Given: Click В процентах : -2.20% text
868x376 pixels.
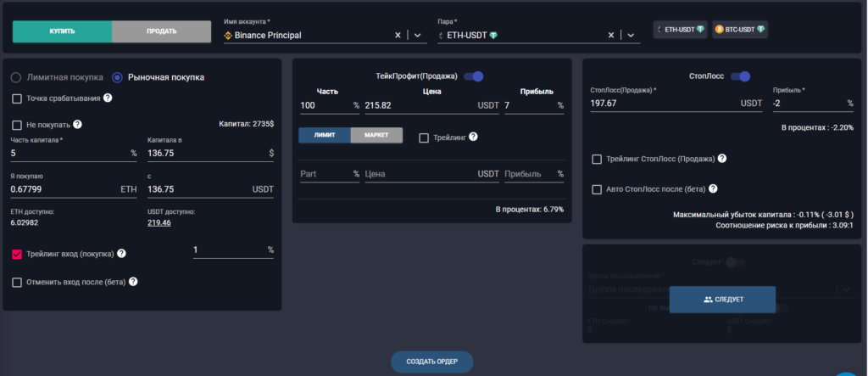Looking at the screenshot, I should tap(817, 127).
